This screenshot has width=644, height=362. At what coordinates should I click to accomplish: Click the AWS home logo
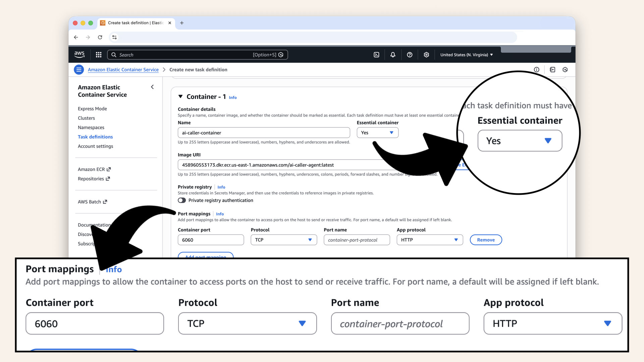click(x=79, y=54)
